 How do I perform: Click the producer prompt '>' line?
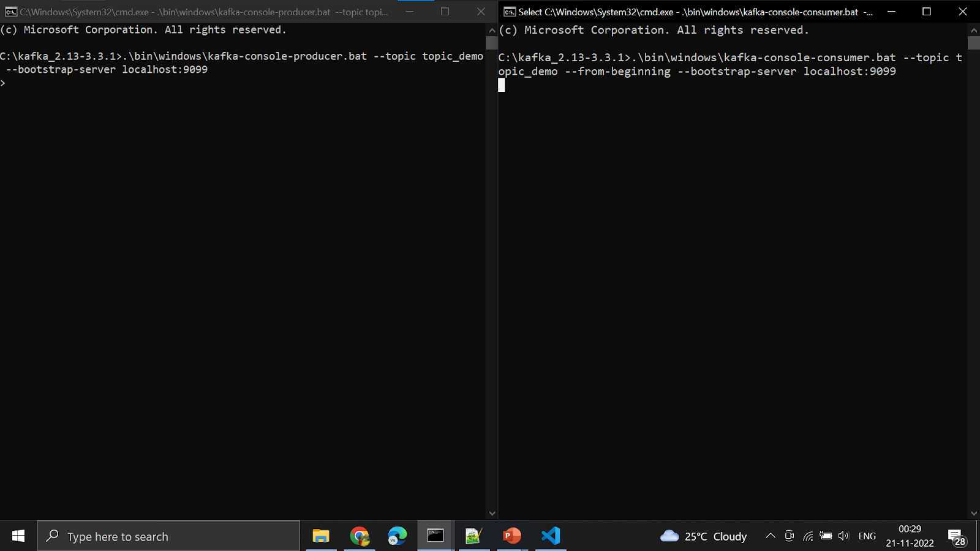click(3, 83)
